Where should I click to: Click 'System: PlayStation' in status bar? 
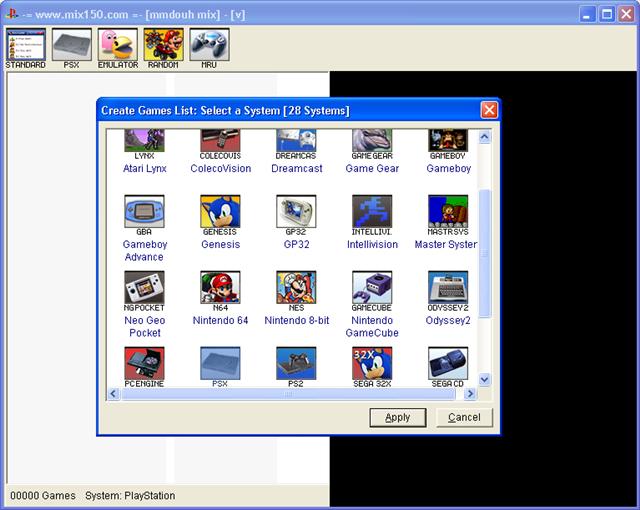tap(130, 496)
